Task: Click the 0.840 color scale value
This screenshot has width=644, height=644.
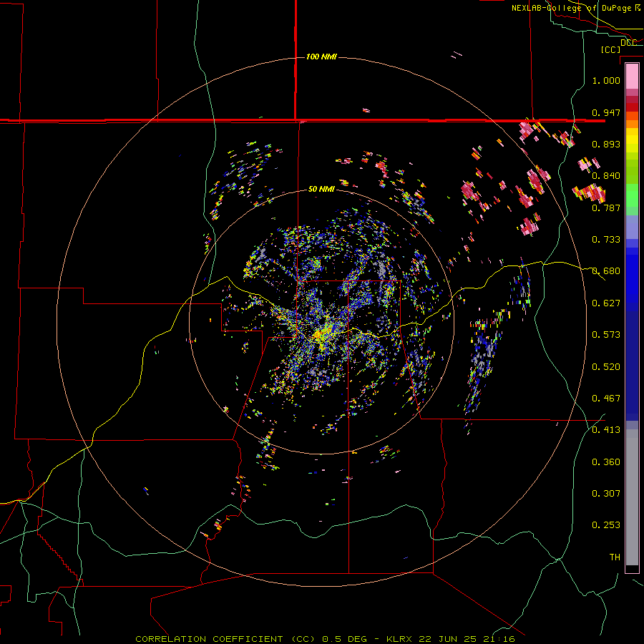Action: pyautogui.click(x=606, y=176)
